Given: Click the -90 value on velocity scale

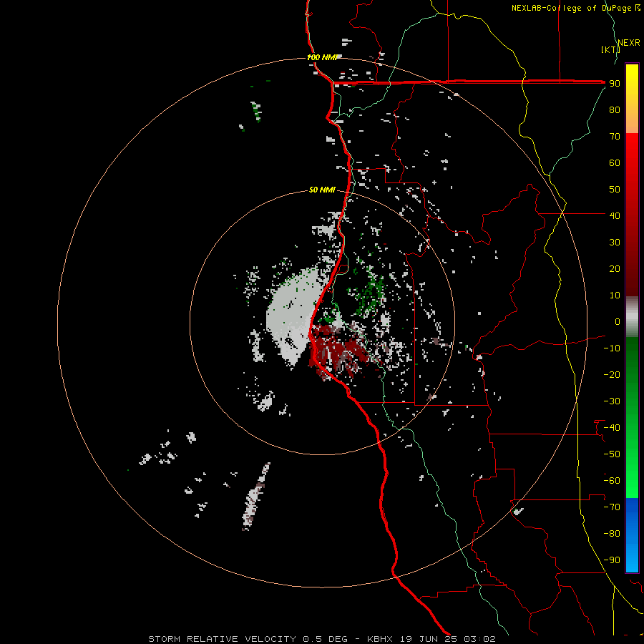Looking at the screenshot, I should [x=612, y=560].
